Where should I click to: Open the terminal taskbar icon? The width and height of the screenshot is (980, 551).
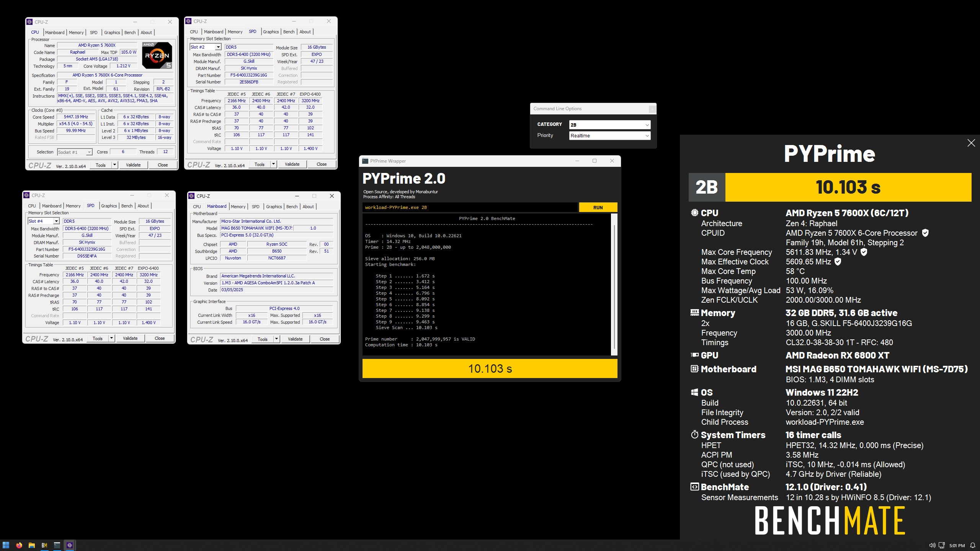57,545
